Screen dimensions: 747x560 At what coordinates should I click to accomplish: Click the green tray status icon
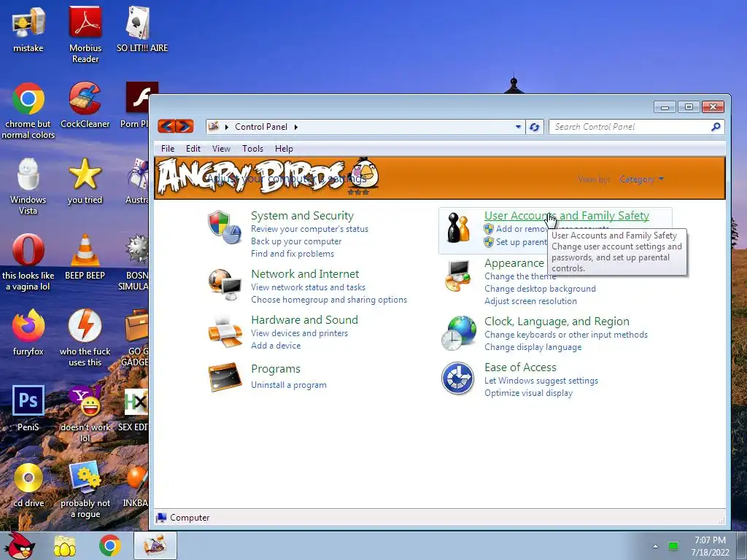[673, 546]
